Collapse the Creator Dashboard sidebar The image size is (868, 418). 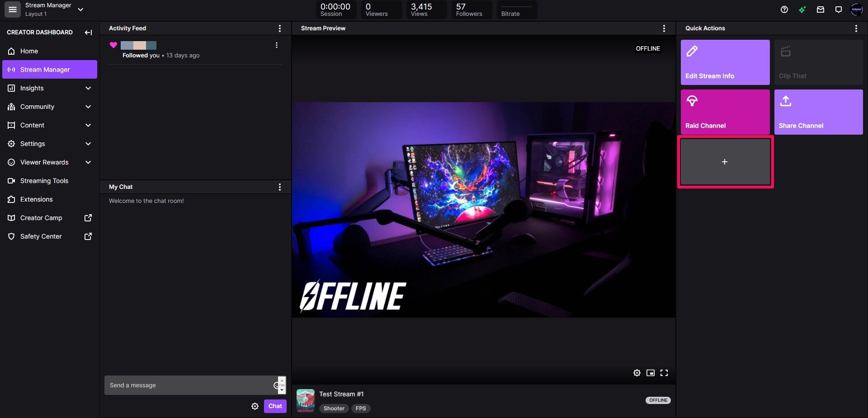89,32
